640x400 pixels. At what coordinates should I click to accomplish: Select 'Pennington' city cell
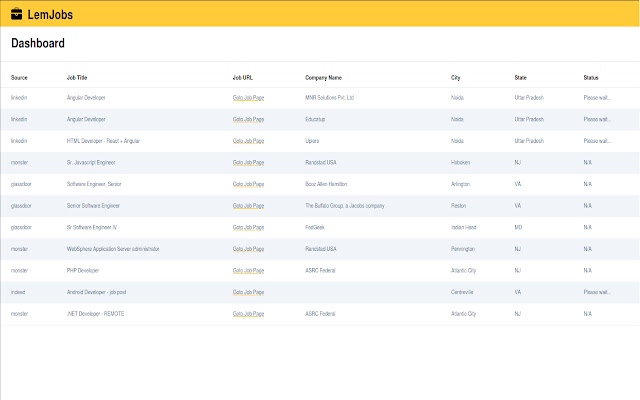[x=463, y=249]
